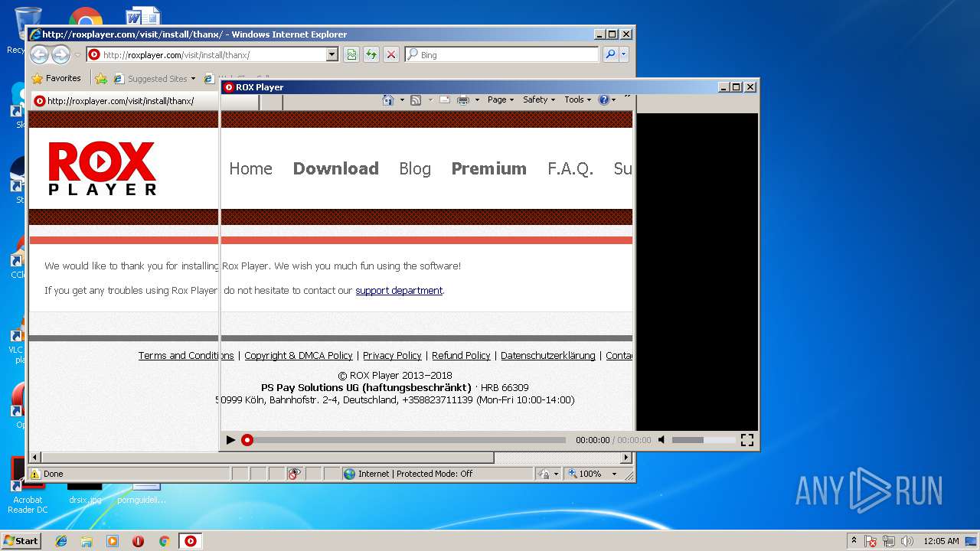Click Play in ROX Player
980x551 pixels.
click(230, 439)
